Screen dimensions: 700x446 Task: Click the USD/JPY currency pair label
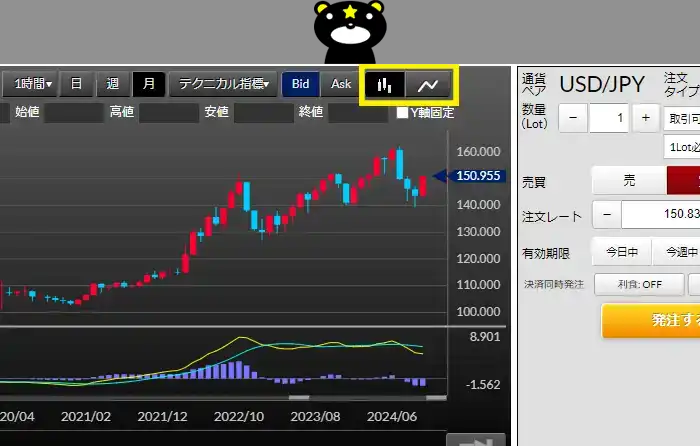[x=602, y=84]
